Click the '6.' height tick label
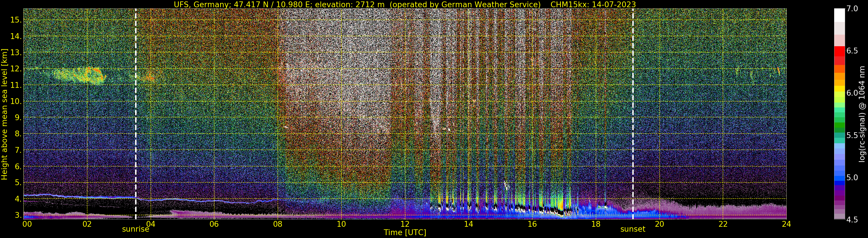This screenshot has width=868, height=238. [x=18, y=166]
